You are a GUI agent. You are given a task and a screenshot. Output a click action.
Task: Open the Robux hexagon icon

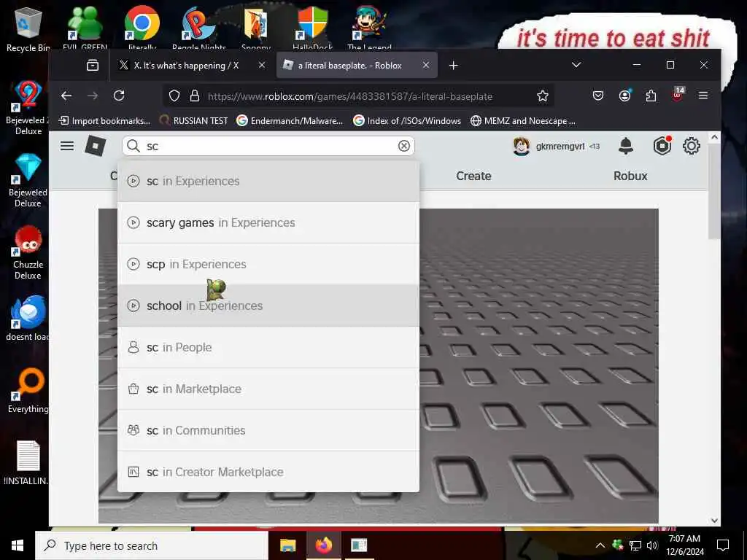(662, 146)
